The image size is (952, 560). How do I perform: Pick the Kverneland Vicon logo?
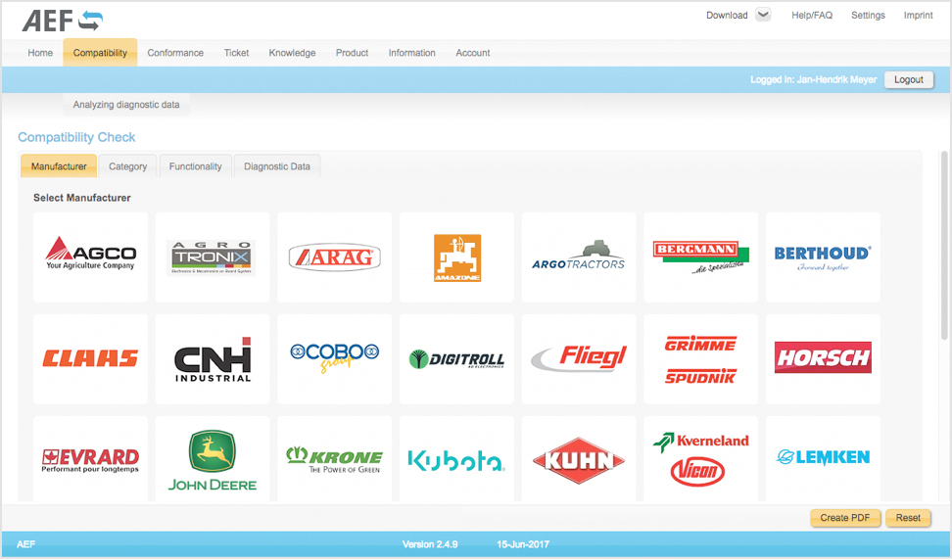pyautogui.click(x=700, y=460)
